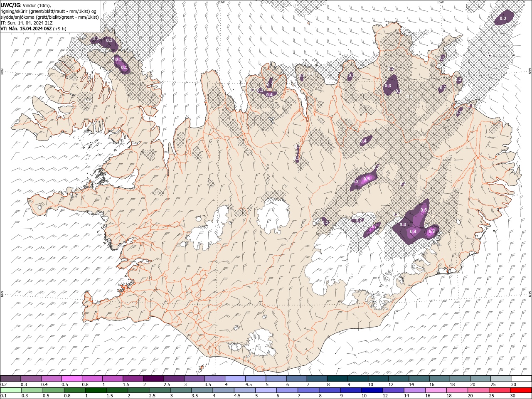Viewport: 532px width, 399px height.
Task: Click the '0.2' tick label under the upper scale
Action: click(3, 384)
